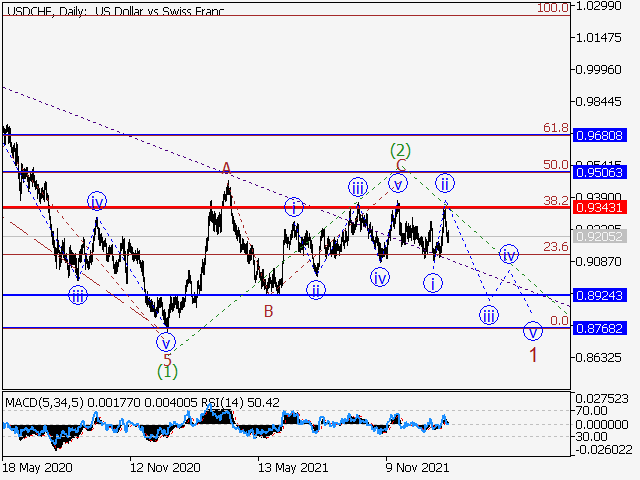Click the red wave B label
This screenshot has width=640, height=480.
click(x=268, y=311)
